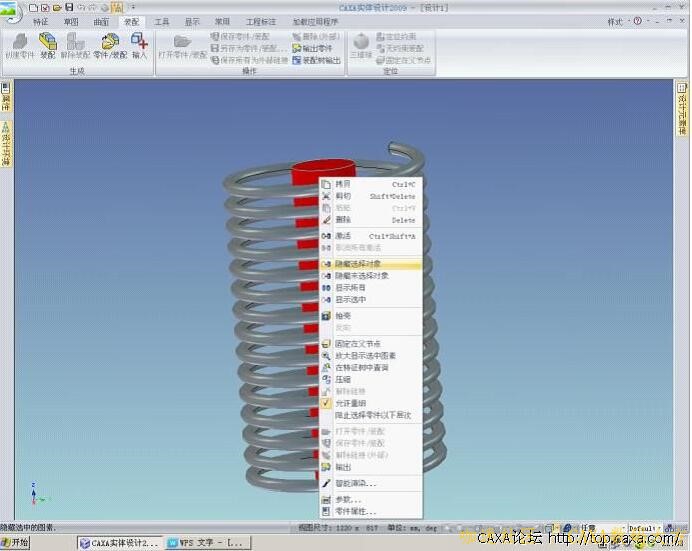
Task: Click the 输入 (Import) ribbon icon
Action: pos(139,44)
